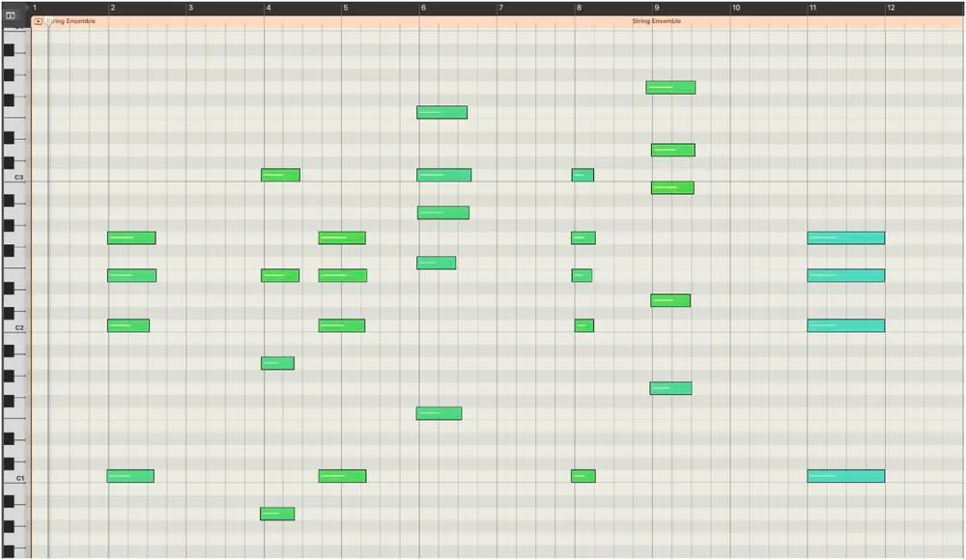Select the short G2 note at bar 8

click(582, 238)
